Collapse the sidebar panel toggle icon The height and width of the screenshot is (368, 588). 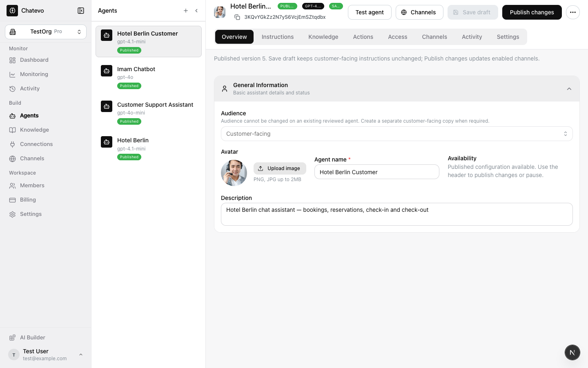click(x=81, y=11)
